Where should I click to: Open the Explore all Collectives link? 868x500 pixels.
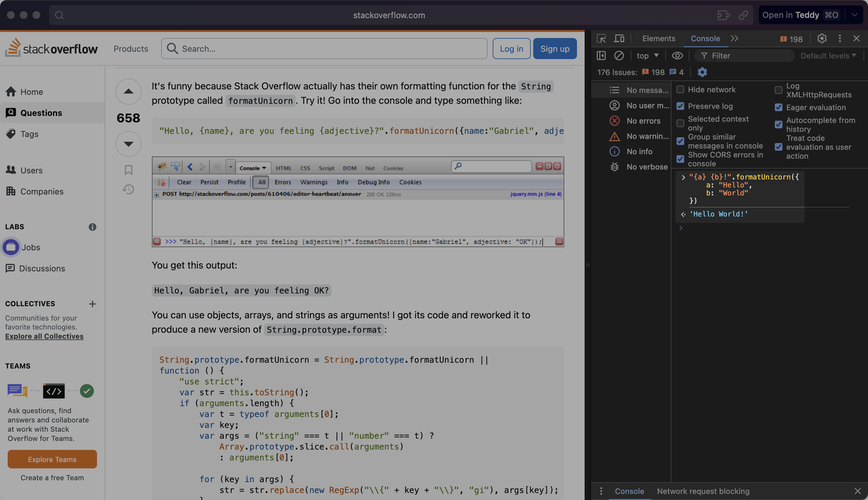coord(44,336)
